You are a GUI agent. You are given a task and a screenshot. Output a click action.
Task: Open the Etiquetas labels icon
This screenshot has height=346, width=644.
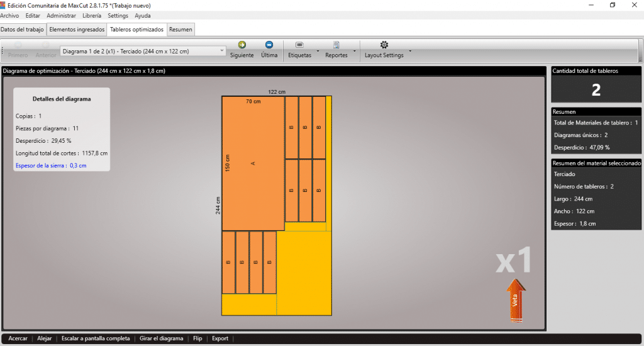click(x=299, y=45)
